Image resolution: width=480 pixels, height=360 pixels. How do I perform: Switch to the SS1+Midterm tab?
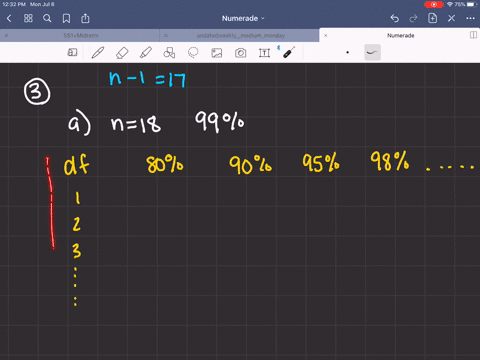click(80, 35)
